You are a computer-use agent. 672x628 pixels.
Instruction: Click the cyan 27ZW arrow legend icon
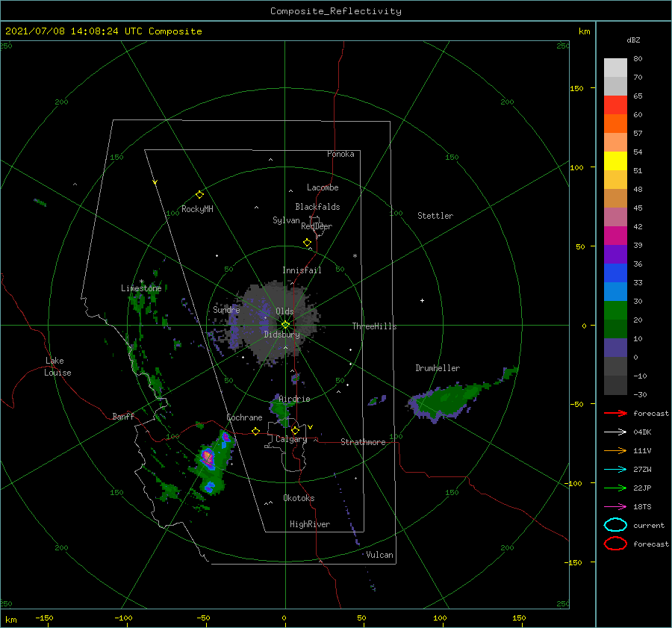pos(615,470)
